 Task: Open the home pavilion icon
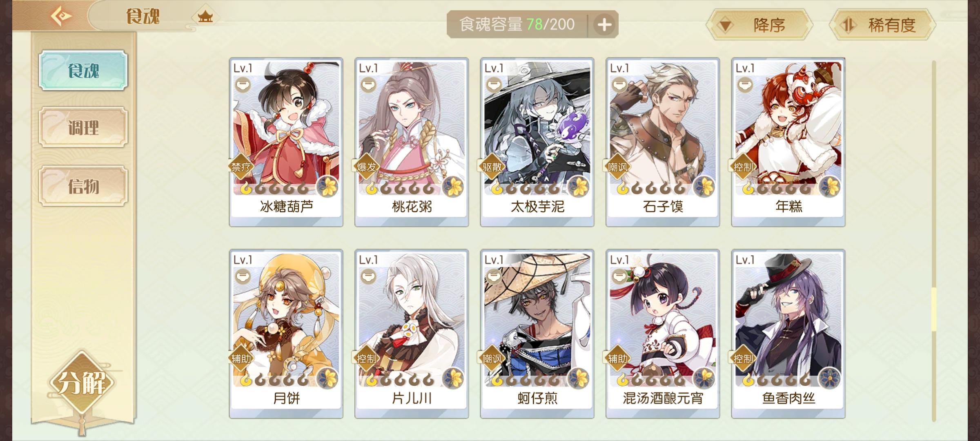click(x=205, y=17)
